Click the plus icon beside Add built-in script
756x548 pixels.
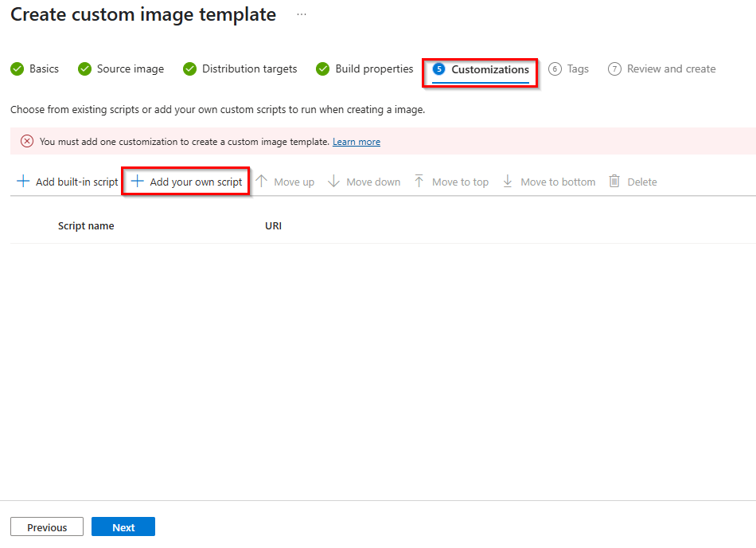(22, 181)
